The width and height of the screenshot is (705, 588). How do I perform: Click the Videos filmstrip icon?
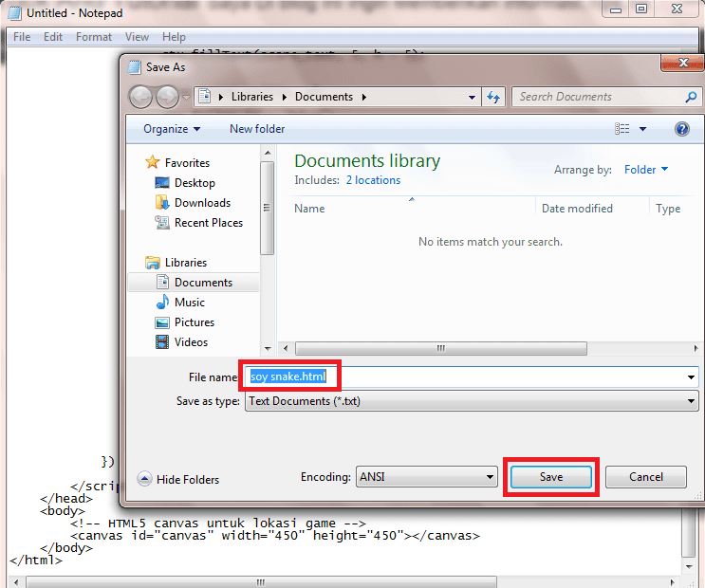pos(162,342)
